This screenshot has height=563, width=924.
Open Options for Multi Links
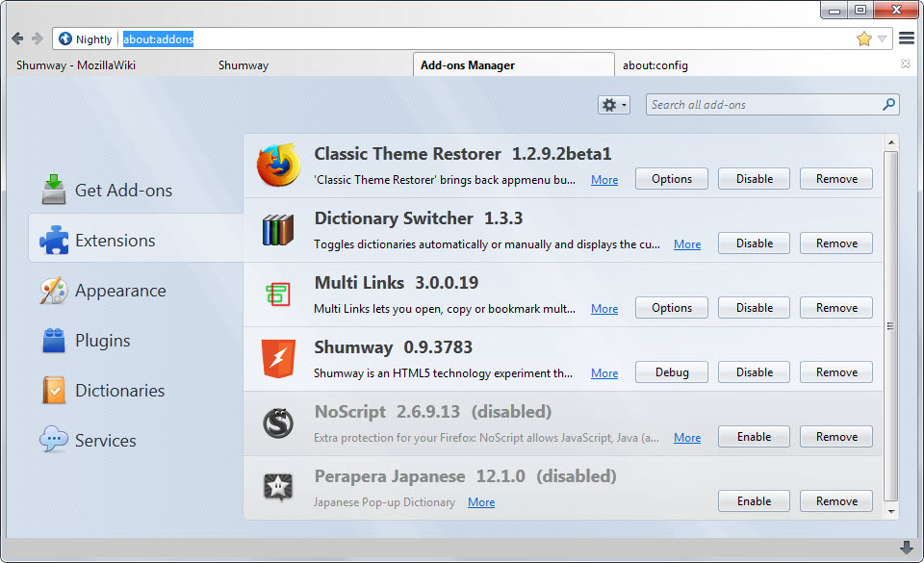pyautogui.click(x=672, y=308)
